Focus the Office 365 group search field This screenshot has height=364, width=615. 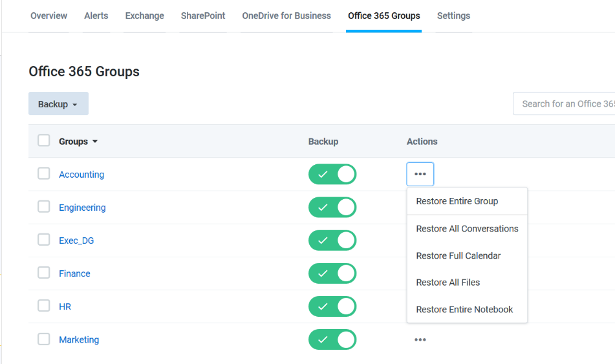(564, 103)
